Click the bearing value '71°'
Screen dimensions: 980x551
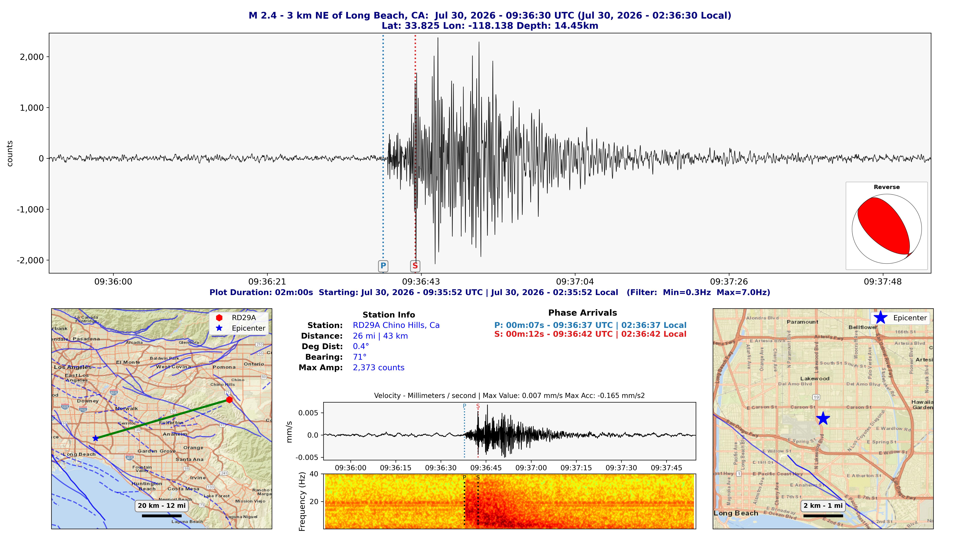coord(360,357)
